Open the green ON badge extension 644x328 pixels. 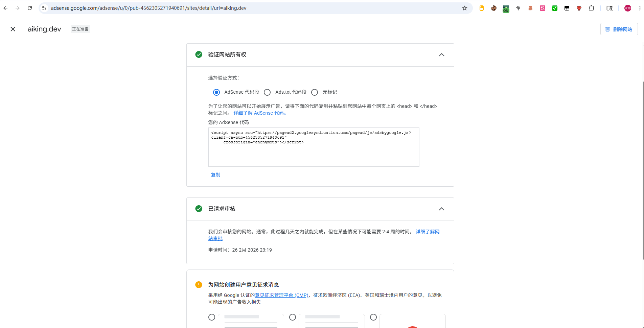(x=506, y=9)
